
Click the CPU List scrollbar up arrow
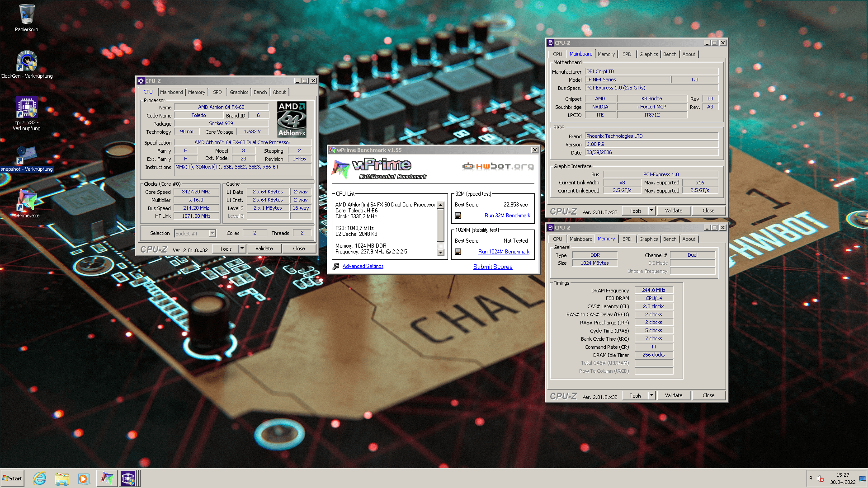pyautogui.click(x=441, y=205)
